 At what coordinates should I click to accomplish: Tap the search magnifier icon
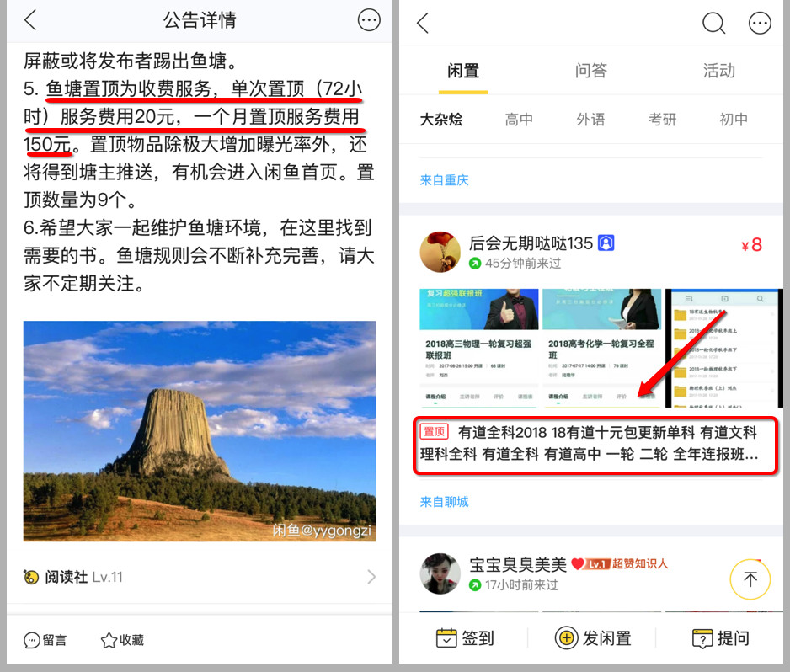pyautogui.click(x=714, y=24)
